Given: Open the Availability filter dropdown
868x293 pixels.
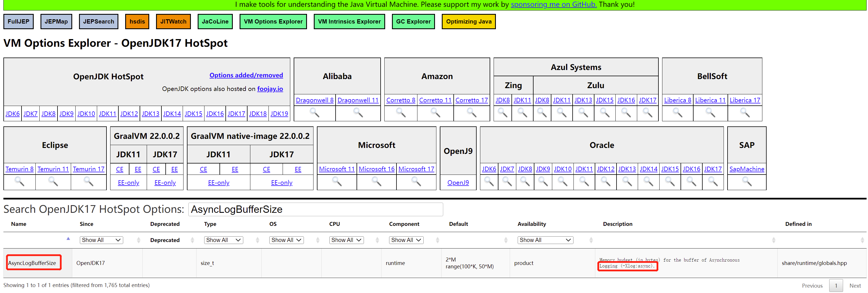Looking at the screenshot, I should click(x=545, y=240).
